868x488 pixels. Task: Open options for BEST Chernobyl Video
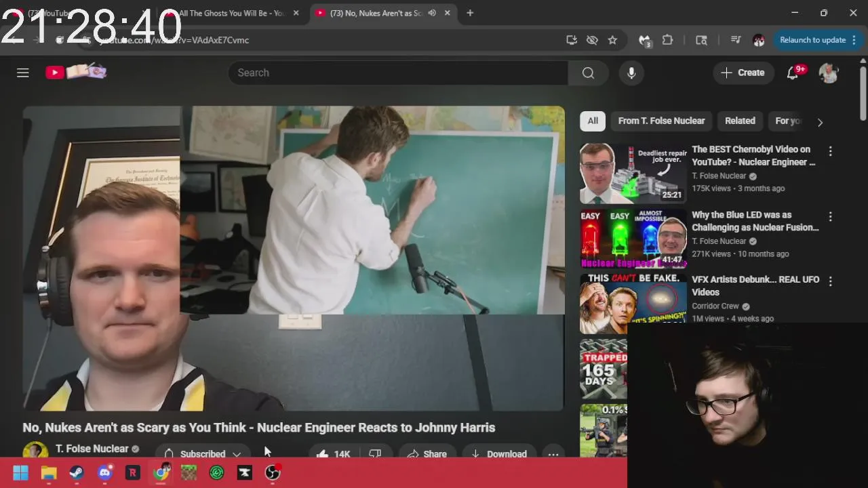pos(830,151)
